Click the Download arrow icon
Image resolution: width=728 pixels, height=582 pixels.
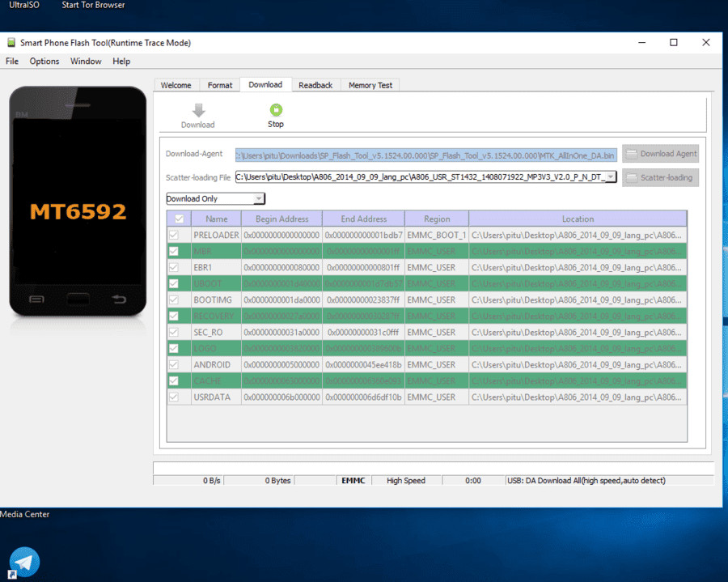[199, 111]
